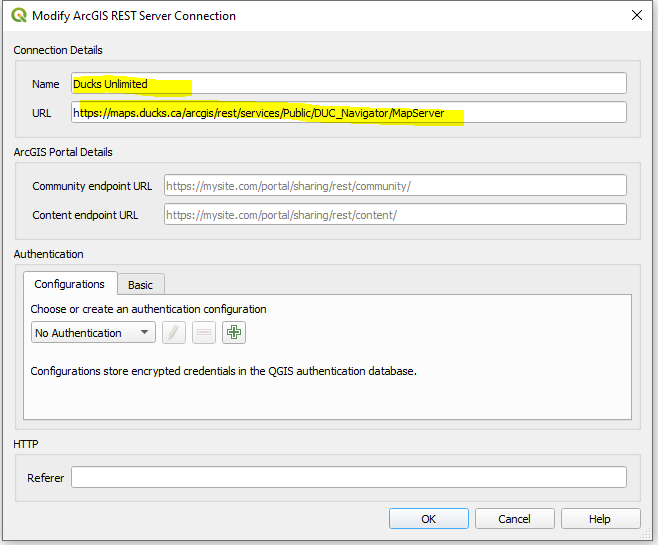Click the 'Community endpoint URL' label
Viewport: 658px width, 545px height.
pos(92,186)
